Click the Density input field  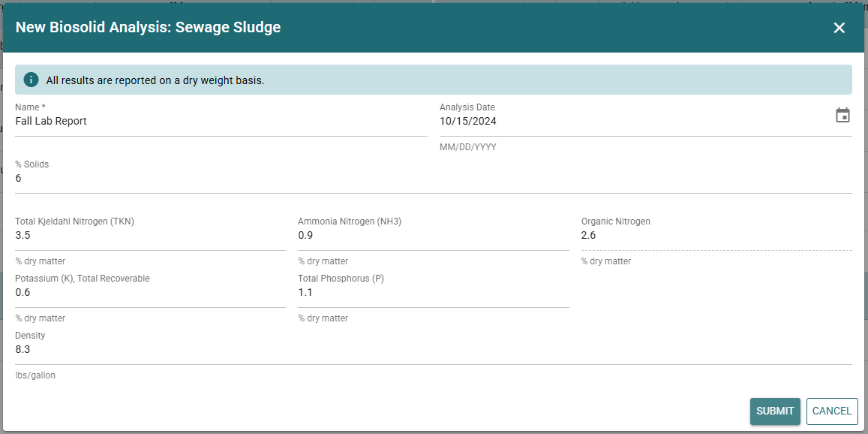click(x=432, y=350)
